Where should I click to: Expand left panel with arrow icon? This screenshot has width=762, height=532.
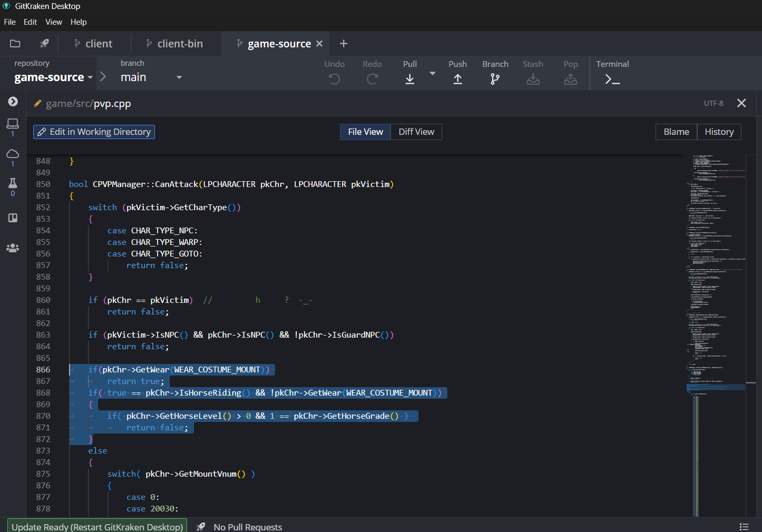[13, 101]
